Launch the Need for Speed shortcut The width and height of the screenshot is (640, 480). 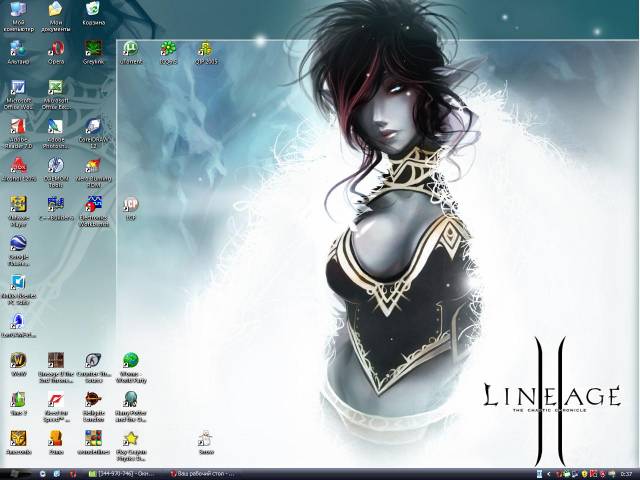56,399
